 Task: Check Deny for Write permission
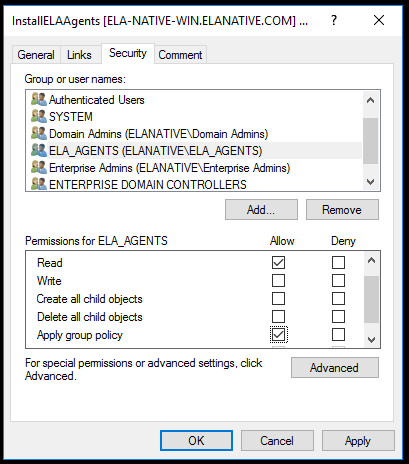click(x=338, y=281)
